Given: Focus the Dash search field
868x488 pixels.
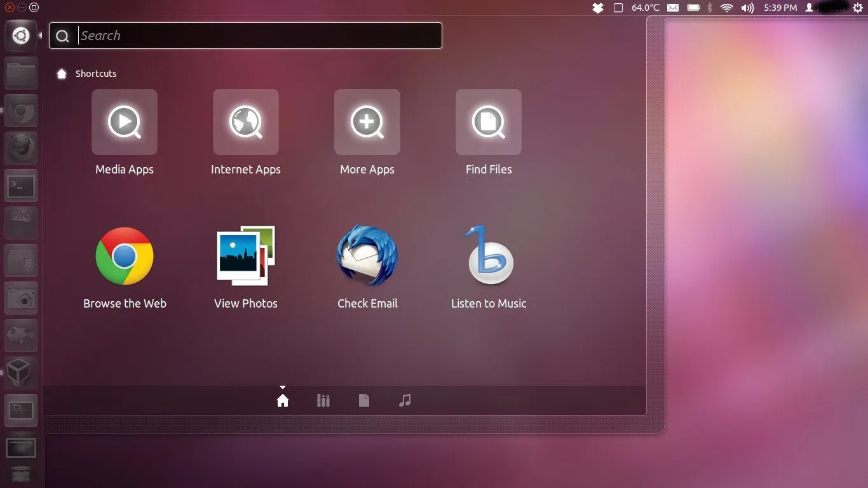Looking at the screenshot, I should 245,36.
